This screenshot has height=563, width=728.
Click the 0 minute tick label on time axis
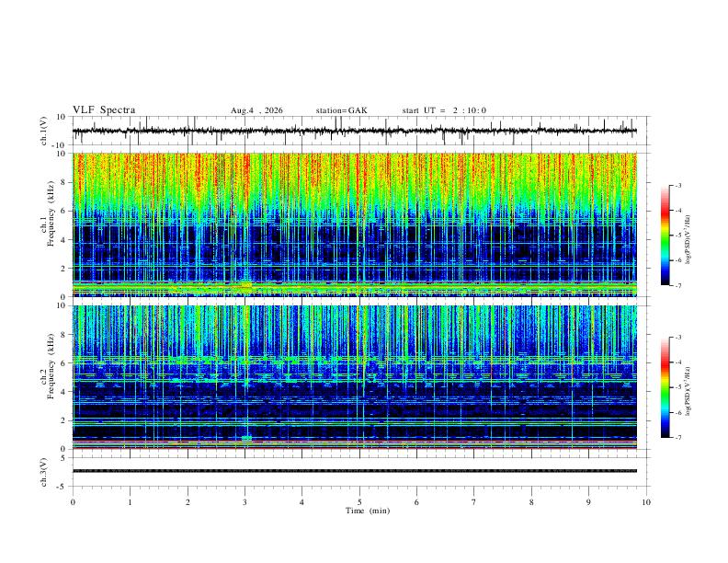73,502
